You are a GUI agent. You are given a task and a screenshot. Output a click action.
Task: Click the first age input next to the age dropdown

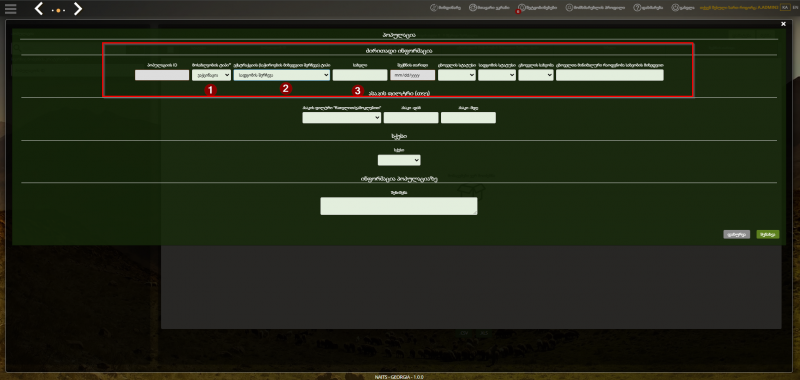[411, 118]
